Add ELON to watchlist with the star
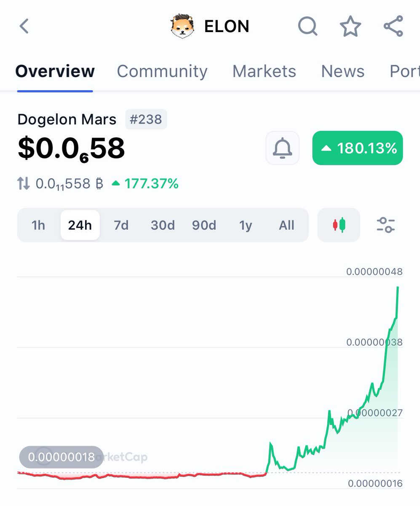 350,26
